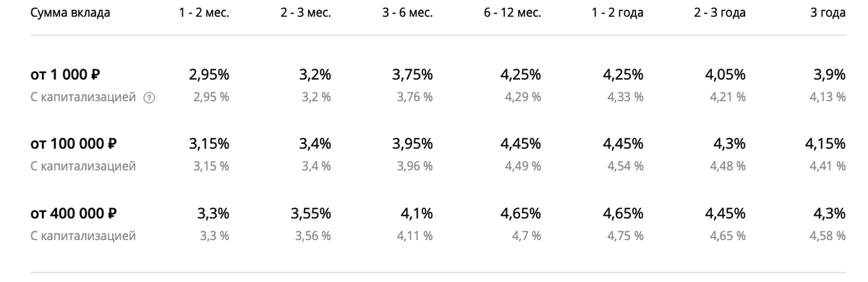Click the '3 - 6 мес.' column header
868x282 pixels.
408,13
